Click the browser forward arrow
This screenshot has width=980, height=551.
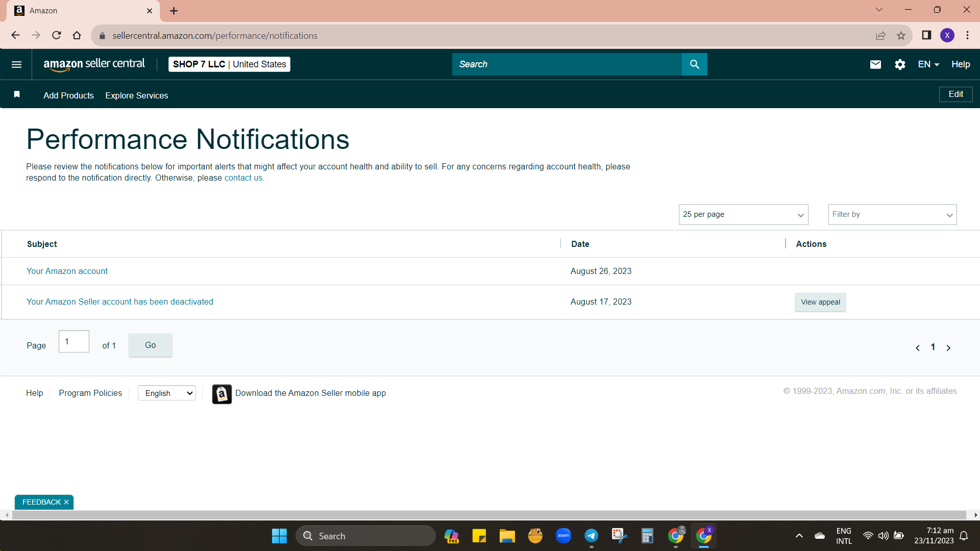point(36,35)
